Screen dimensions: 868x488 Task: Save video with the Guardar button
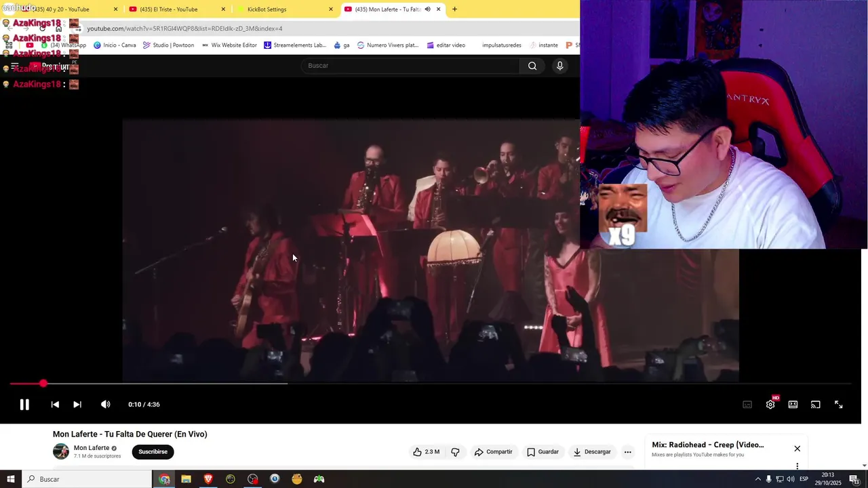[x=542, y=452]
